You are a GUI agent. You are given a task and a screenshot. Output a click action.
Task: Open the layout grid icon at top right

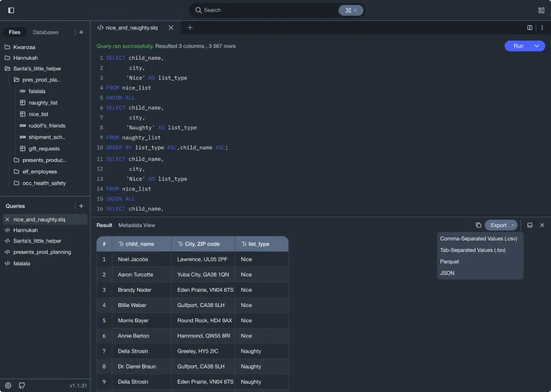click(x=541, y=10)
